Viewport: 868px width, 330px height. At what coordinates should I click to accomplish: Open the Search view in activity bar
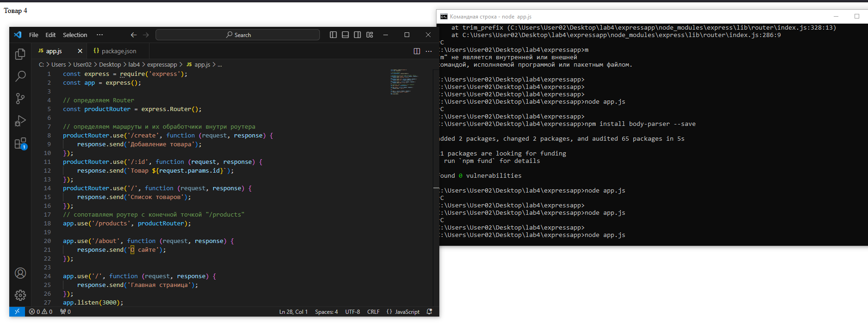click(x=20, y=76)
